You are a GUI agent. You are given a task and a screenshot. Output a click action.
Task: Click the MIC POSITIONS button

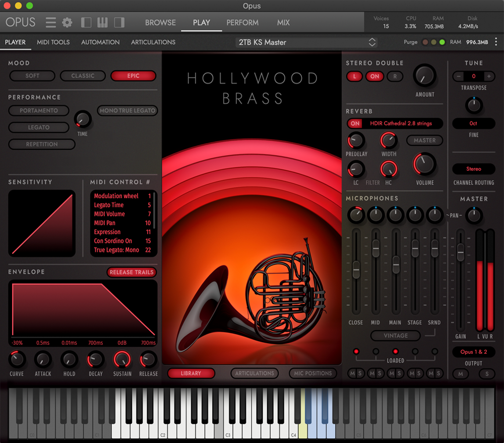click(x=312, y=373)
